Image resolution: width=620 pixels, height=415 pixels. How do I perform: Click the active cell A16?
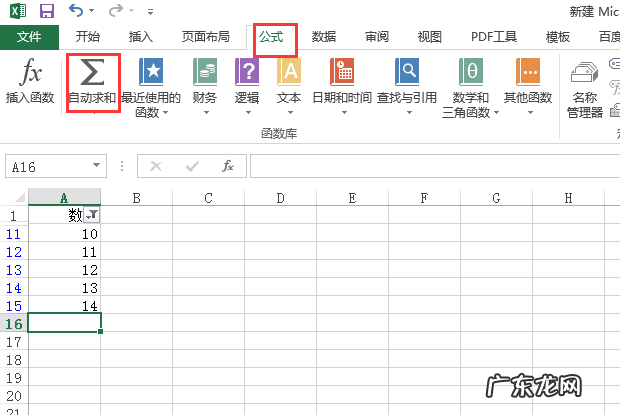click(x=64, y=323)
